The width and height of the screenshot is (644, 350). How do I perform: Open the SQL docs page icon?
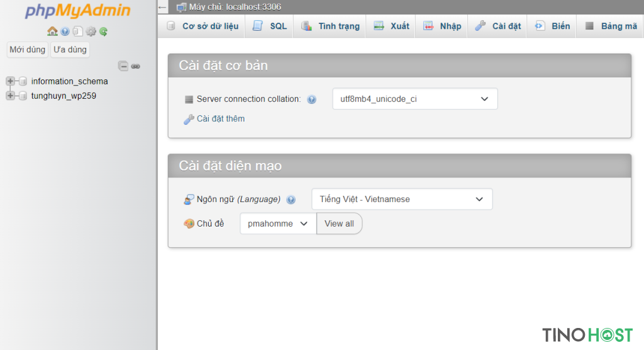tap(77, 31)
